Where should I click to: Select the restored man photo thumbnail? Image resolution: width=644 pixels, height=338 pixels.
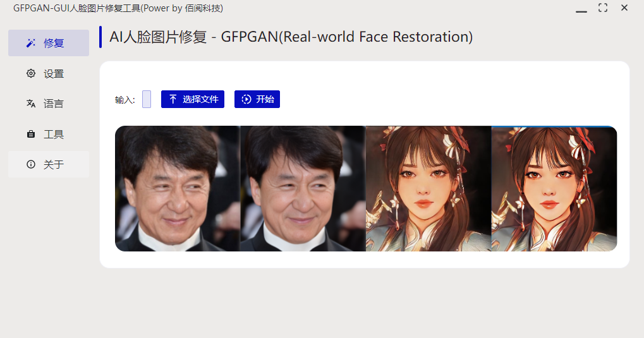tap(303, 188)
